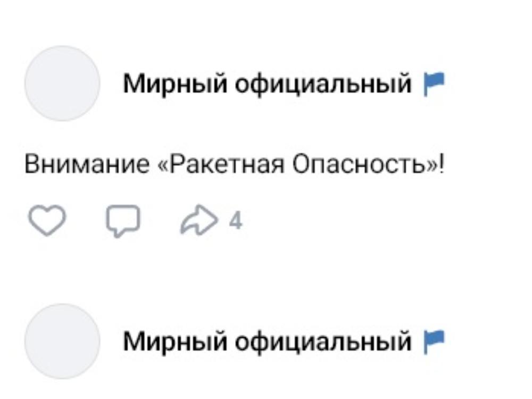The image size is (532, 399).
Task: Open the first post author's round avatar
Action: click(x=62, y=84)
